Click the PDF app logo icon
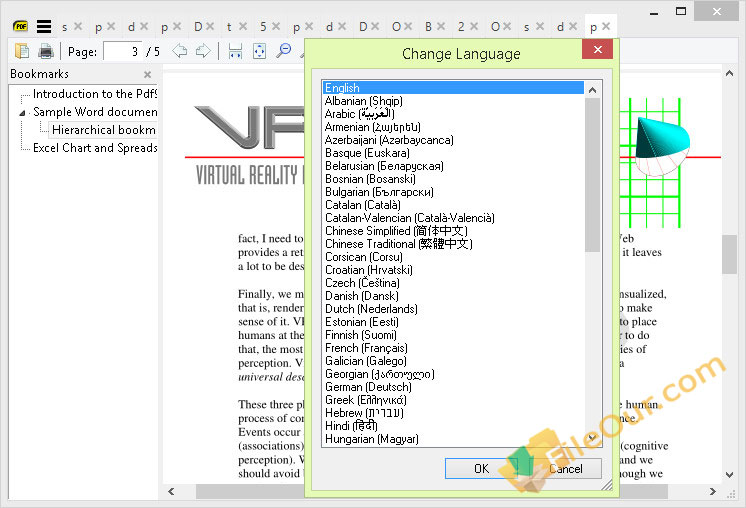Screen dimensions: 746x508 [20, 27]
